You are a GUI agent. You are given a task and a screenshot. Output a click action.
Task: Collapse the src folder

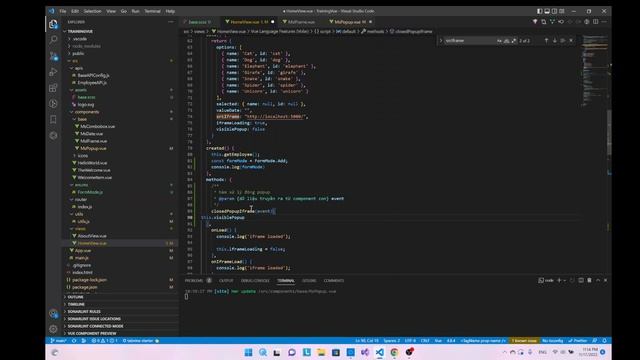click(75, 61)
